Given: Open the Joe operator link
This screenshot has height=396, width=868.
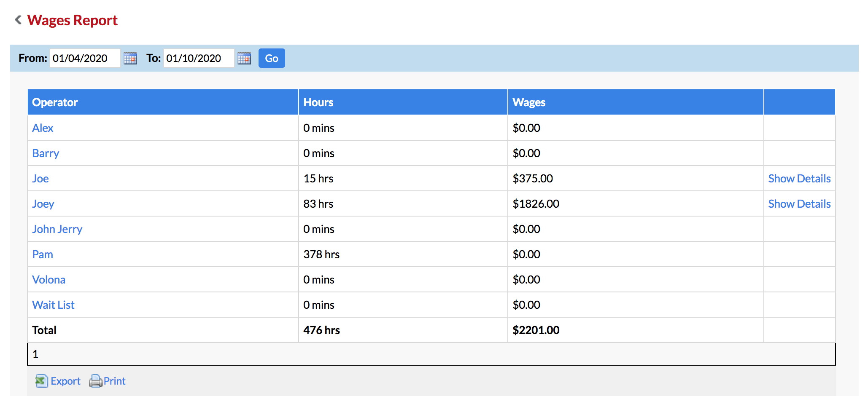Looking at the screenshot, I should tap(40, 179).
